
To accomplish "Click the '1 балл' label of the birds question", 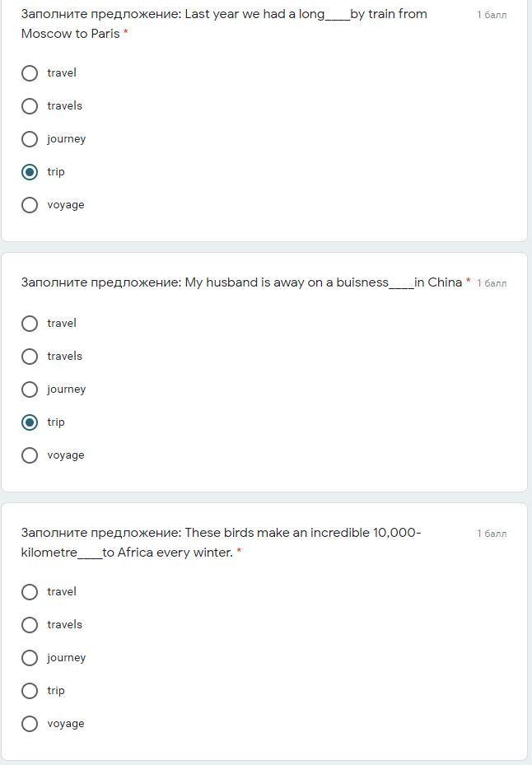I will tap(492, 534).
